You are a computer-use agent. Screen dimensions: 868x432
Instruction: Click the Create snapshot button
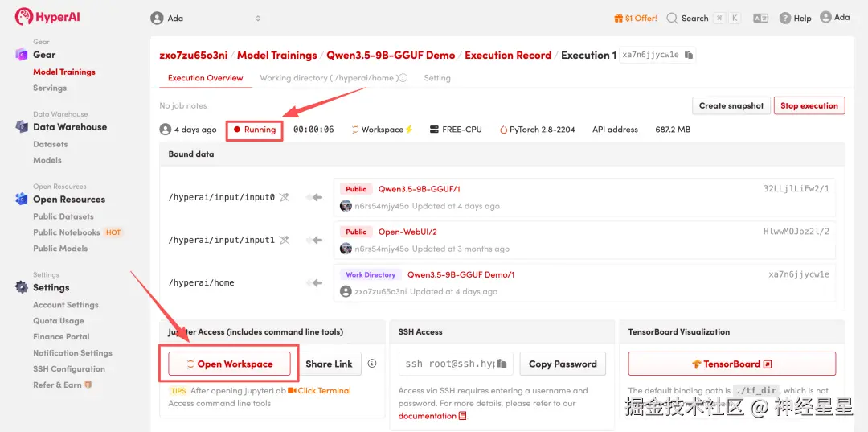tap(731, 105)
